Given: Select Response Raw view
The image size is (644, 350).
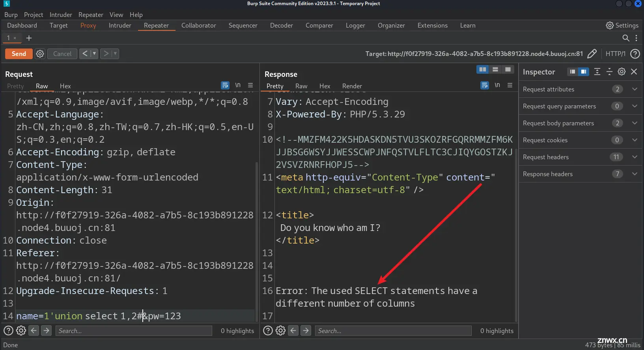Looking at the screenshot, I should 301,86.
